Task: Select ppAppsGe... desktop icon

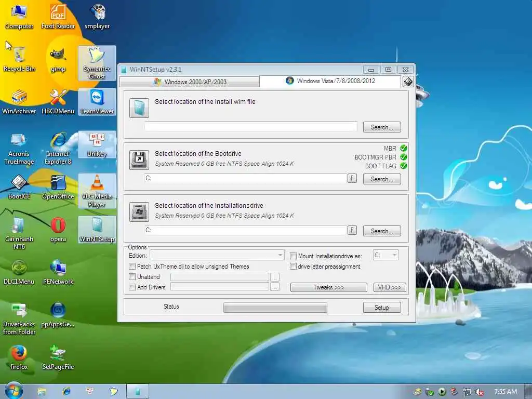Action: click(58, 315)
